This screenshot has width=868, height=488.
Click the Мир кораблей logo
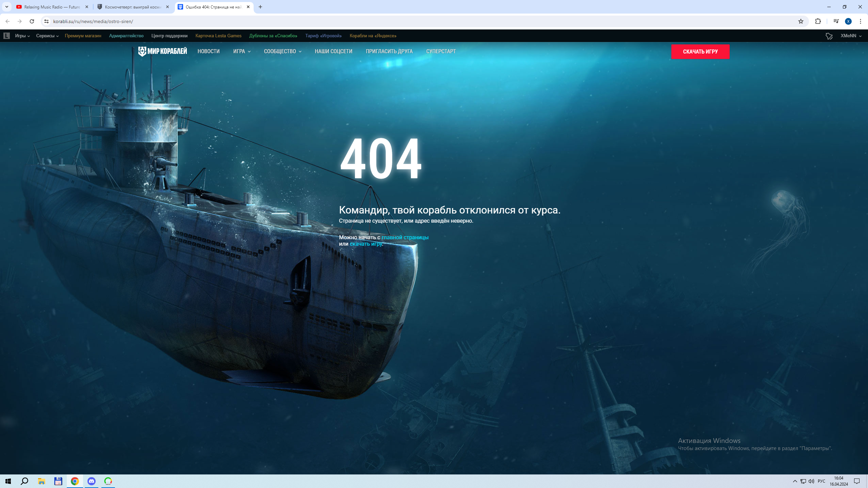(162, 51)
